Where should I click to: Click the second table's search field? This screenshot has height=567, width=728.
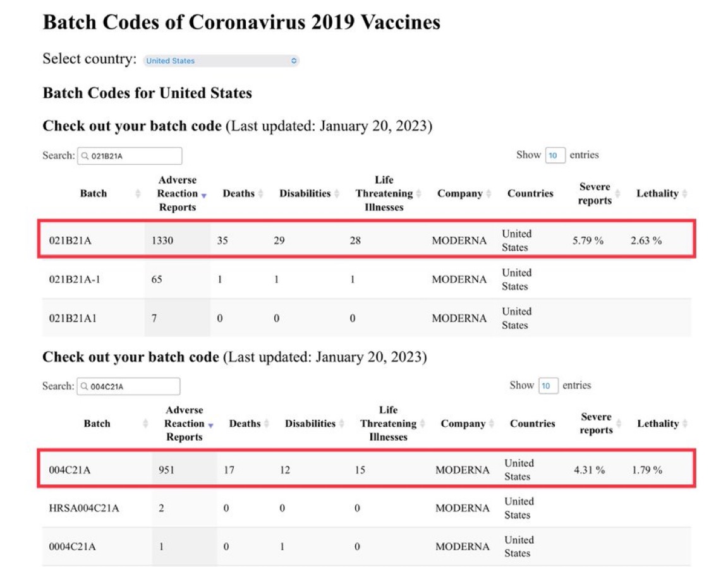pos(129,386)
